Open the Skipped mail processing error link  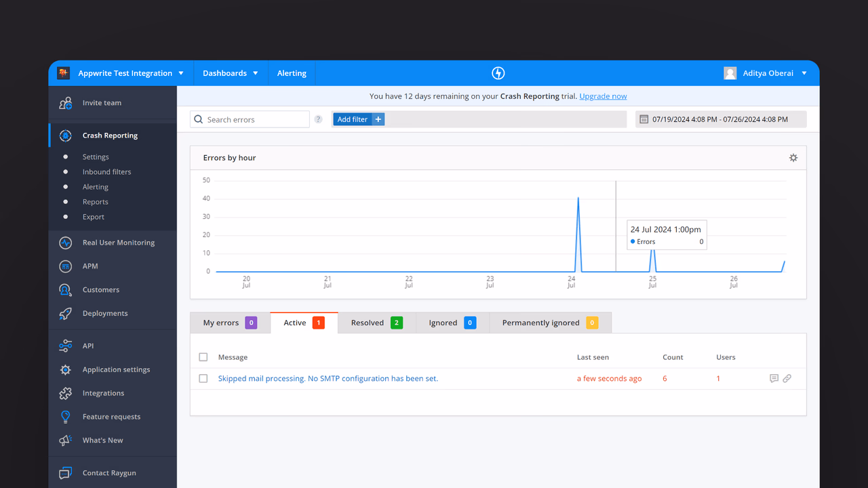click(x=328, y=378)
